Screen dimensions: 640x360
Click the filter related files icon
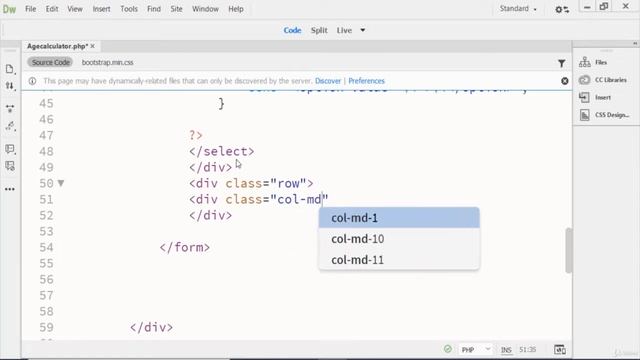(x=562, y=63)
